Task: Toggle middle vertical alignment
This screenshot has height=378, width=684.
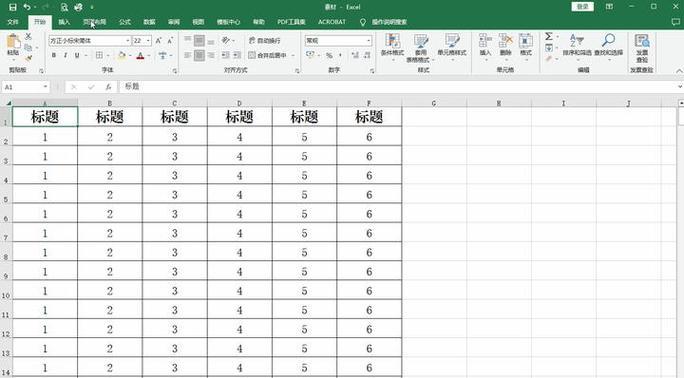Action: coord(199,41)
